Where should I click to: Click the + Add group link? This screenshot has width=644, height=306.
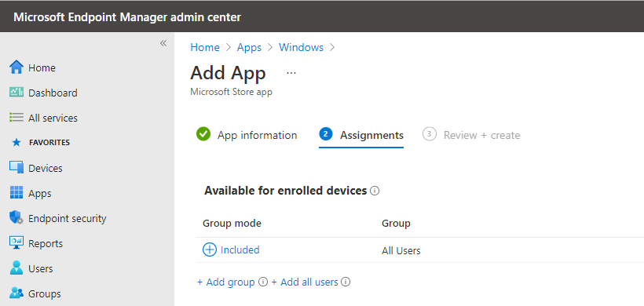coord(226,282)
